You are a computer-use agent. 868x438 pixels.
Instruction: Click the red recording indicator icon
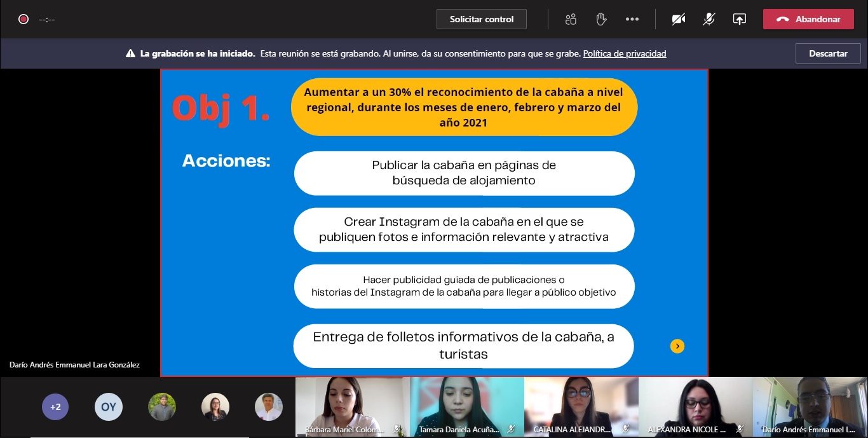[x=24, y=19]
